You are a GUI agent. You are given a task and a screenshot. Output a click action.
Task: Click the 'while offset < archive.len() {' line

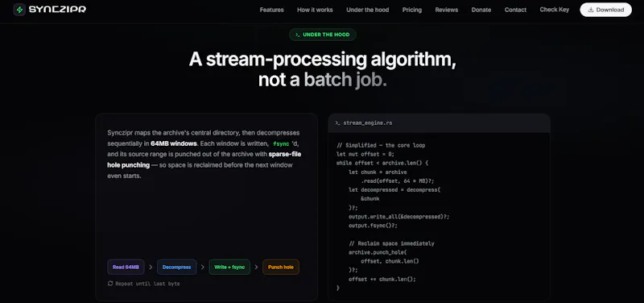click(x=382, y=164)
